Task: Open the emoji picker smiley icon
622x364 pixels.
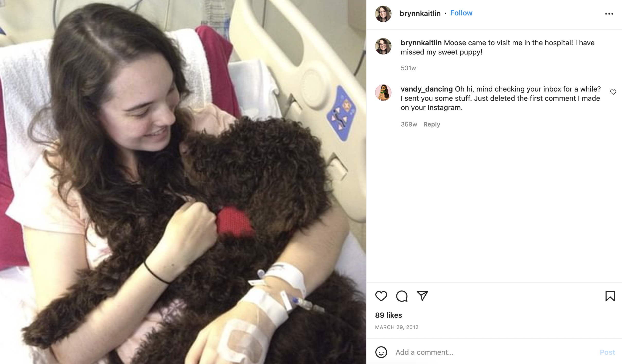Action: (x=381, y=352)
